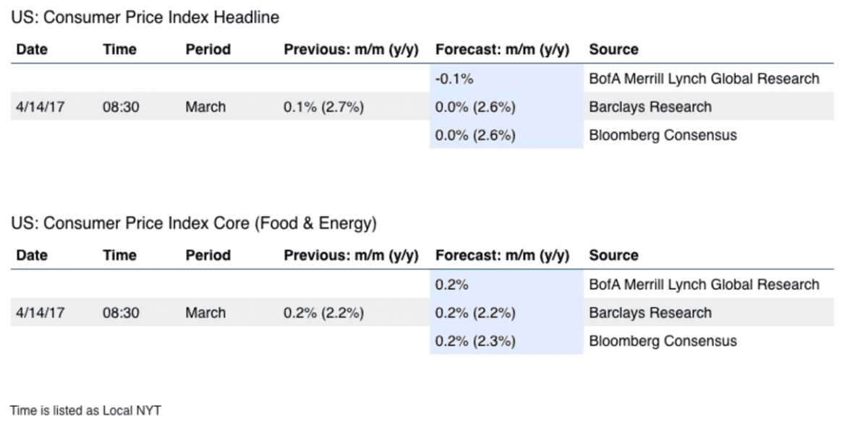868x425 pixels.
Task: Click the US: Consumer Price Index Headline title
Action: [x=145, y=18]
